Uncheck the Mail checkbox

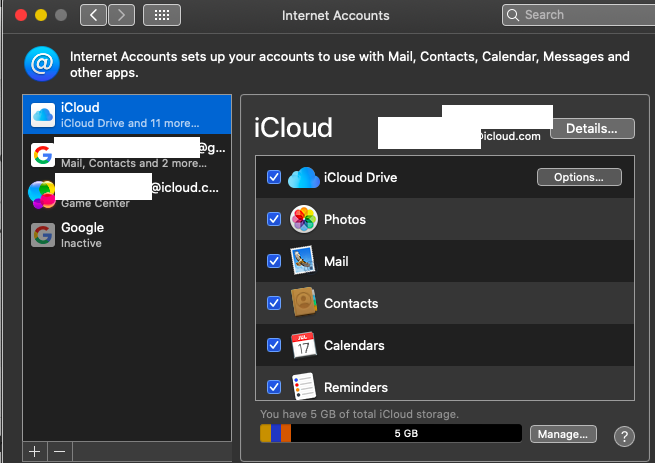point(274,261)
